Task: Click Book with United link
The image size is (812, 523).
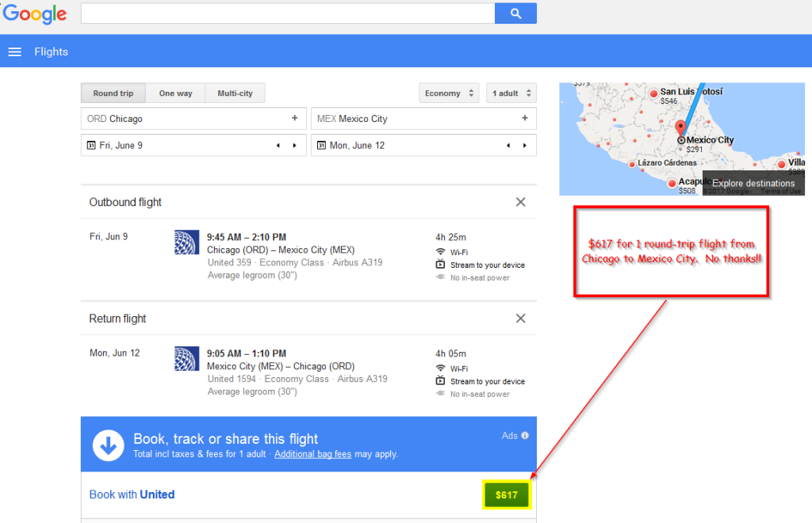Action: tap(132, 494)
